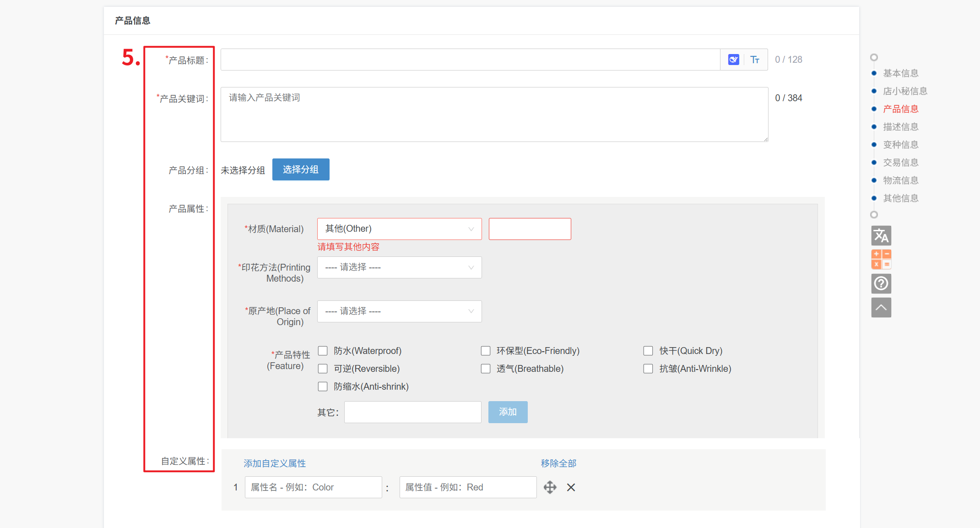This screenshot has height=528, width=980.
Task: Click the help question mark icon
Action: [881, 283]
